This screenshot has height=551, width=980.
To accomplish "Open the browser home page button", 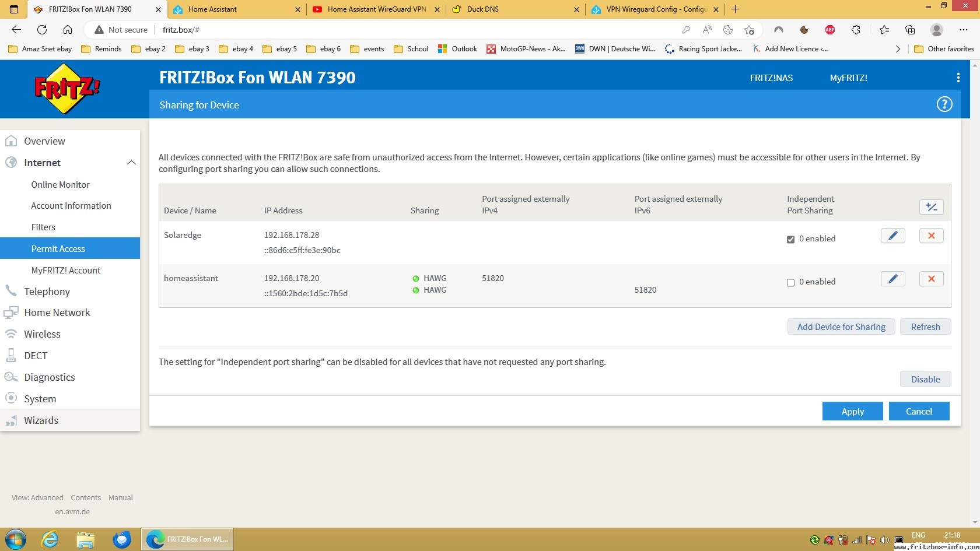I will click(x=68, y=30).
